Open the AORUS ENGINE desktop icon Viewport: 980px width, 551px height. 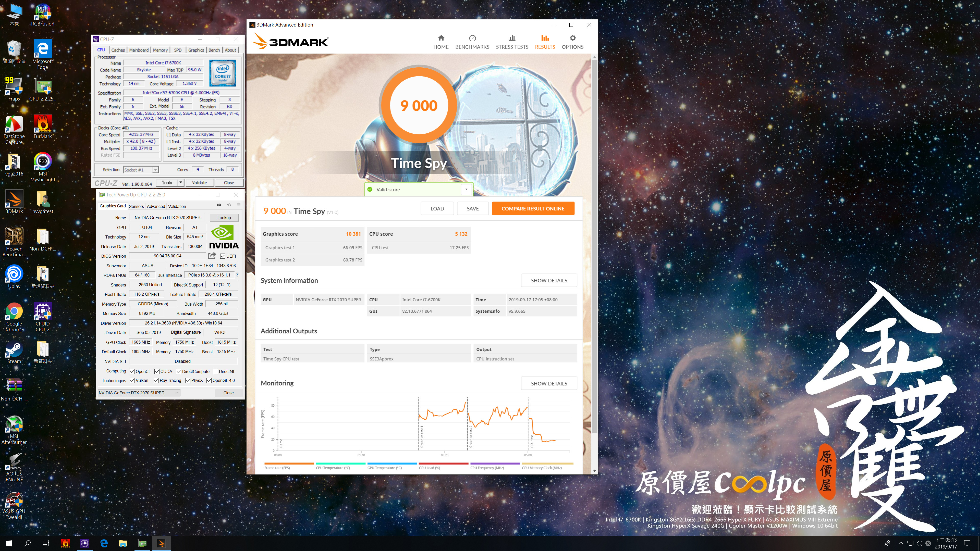[x=14, y=467]
